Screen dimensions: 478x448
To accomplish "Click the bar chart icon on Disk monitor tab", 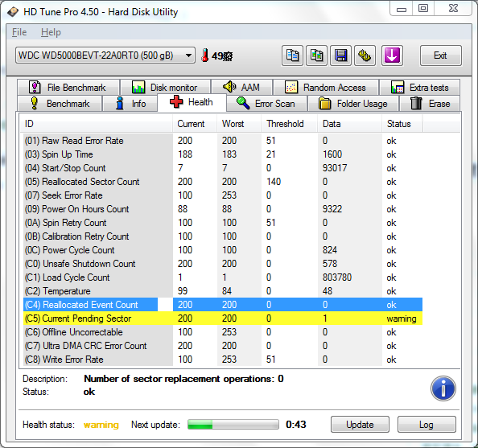I will click(138, 87).
